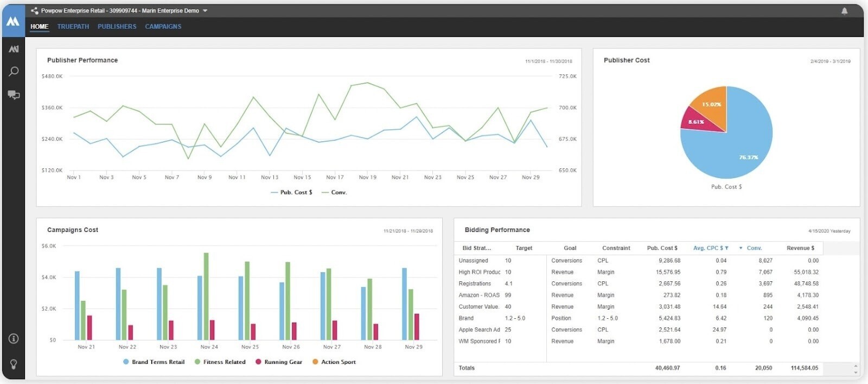
Task: Toggle the Conv. line legend series
Action: (x=334, y=192)
